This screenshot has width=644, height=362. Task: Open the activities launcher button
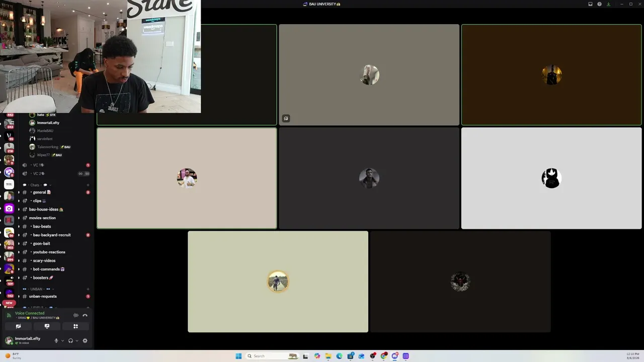click(x=75, y=326)
